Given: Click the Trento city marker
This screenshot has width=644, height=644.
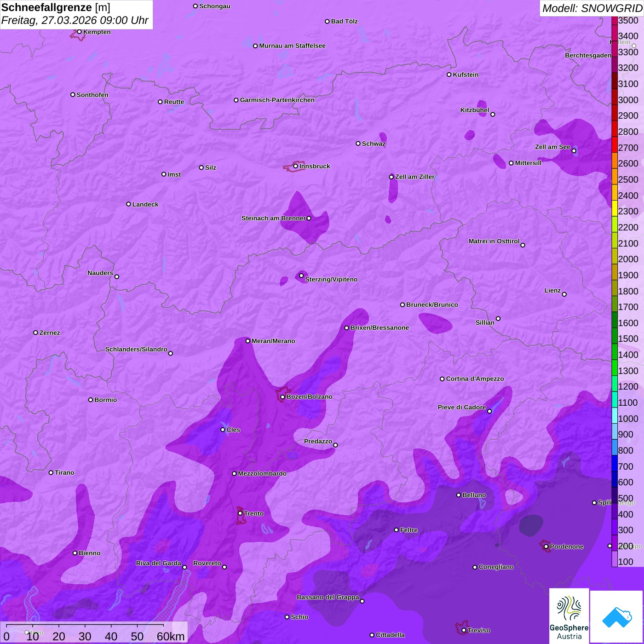Looking at the screenshot, I should pyautogui.click(x=240, y=513).
